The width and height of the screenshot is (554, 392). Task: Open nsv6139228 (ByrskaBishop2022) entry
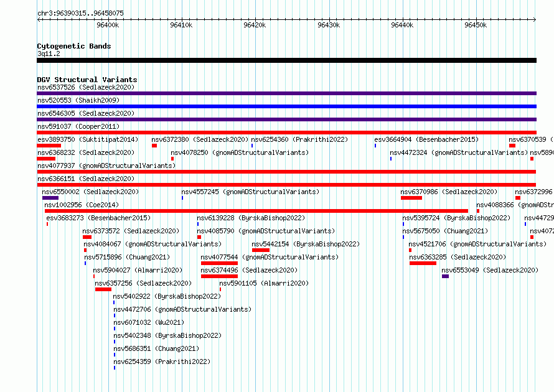(251, 218)
